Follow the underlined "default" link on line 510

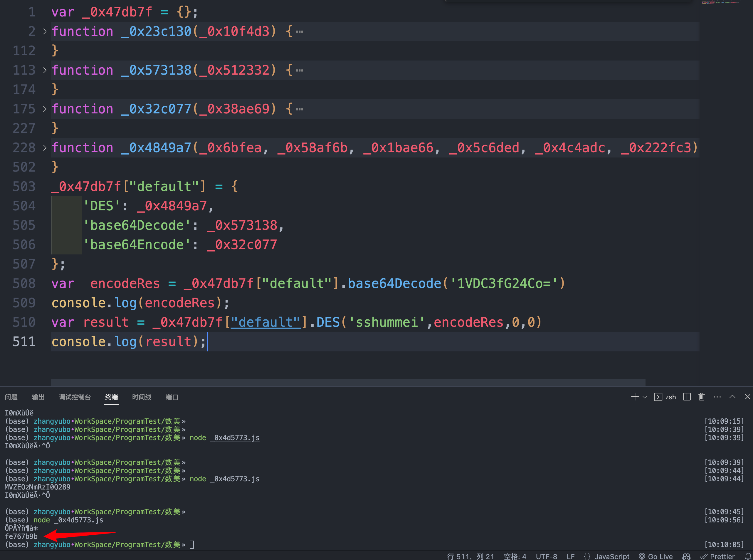(x=265, y=322)
